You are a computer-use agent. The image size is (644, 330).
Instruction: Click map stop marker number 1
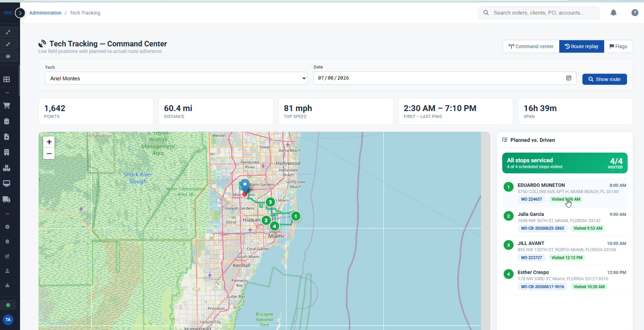pos(295,216)
